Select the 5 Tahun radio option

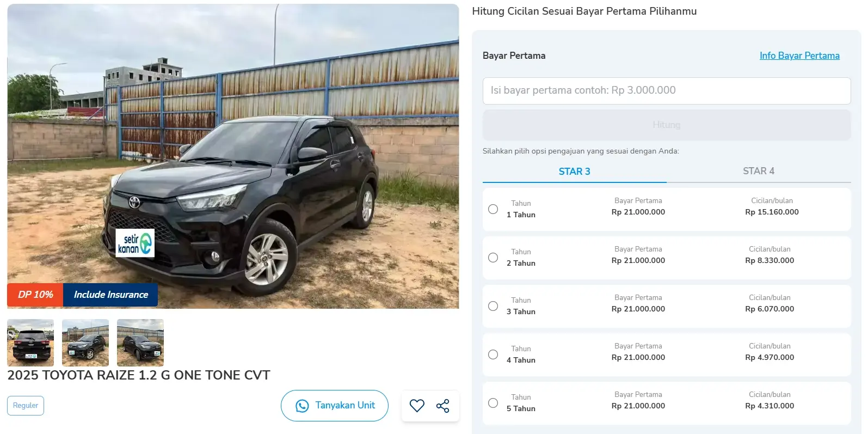(493, 403)
